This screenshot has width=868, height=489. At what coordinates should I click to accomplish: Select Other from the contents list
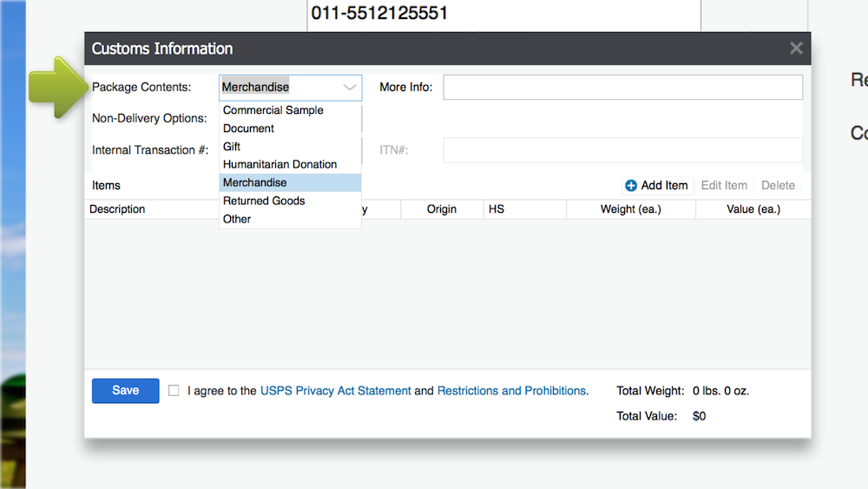click(237, 219)
